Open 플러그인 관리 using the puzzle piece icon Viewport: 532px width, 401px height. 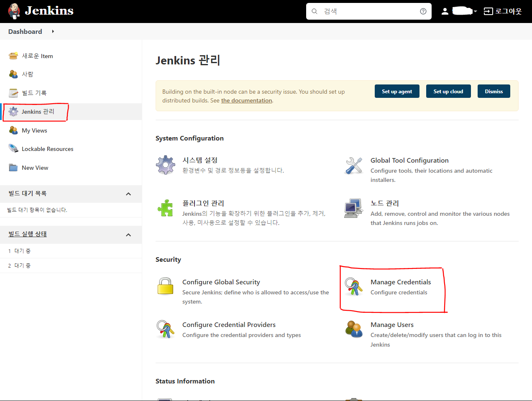166,208
